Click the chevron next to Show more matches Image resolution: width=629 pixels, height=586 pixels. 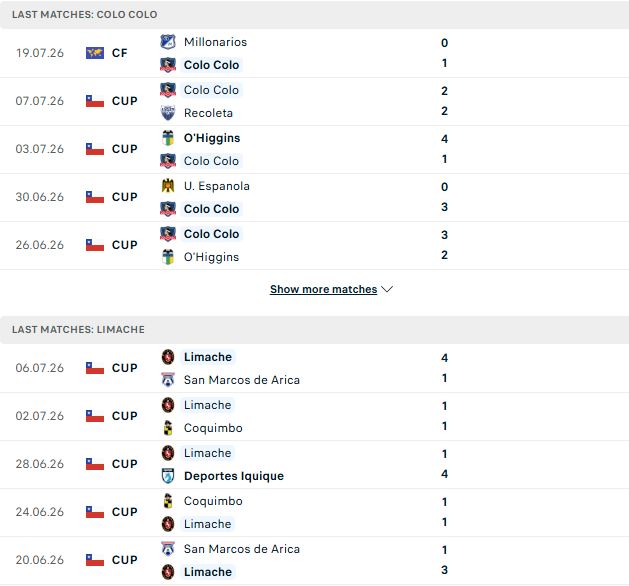pos(387,289)
